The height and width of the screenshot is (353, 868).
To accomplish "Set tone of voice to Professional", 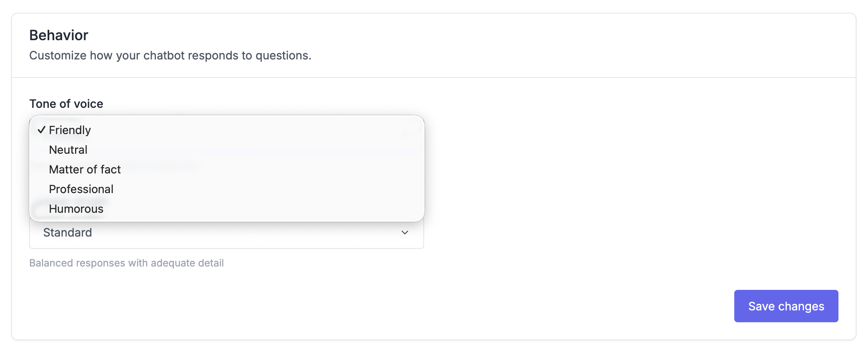I will coord(81,189).
